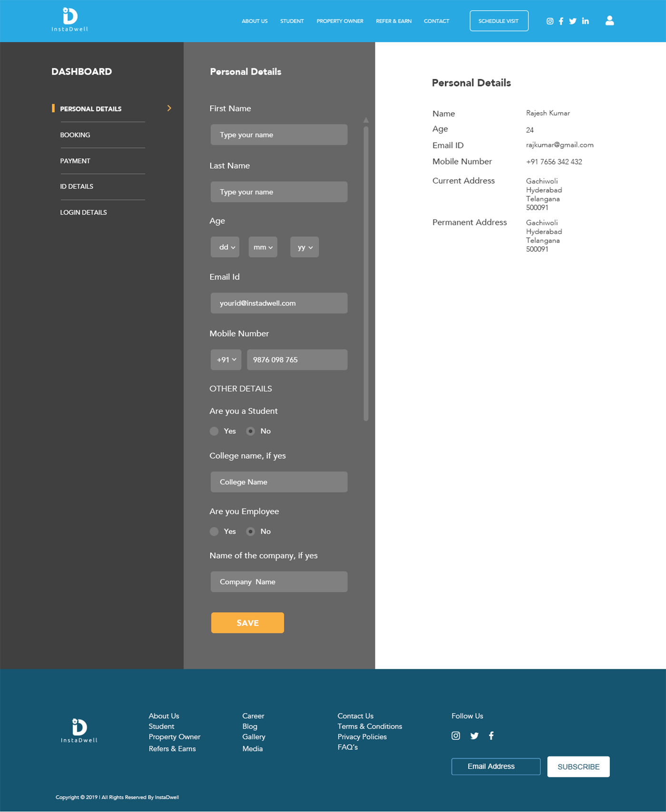Click the InstaDwell logo in header
Image resolution: width=666 pixels, height=812 pixels.
(x=70, y=20)
